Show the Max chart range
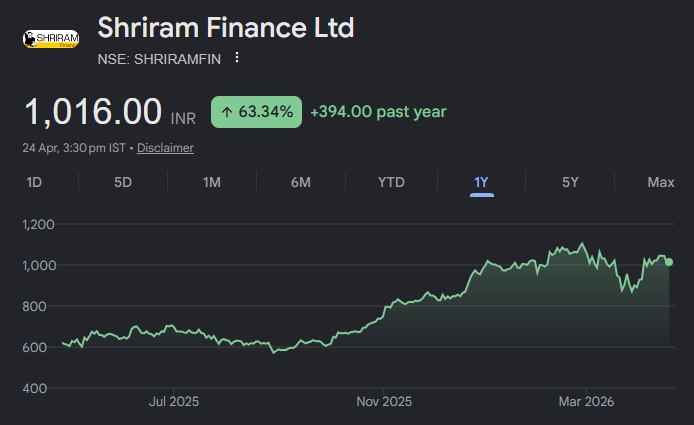Screen dimensions: 694x425 [661, 182]
